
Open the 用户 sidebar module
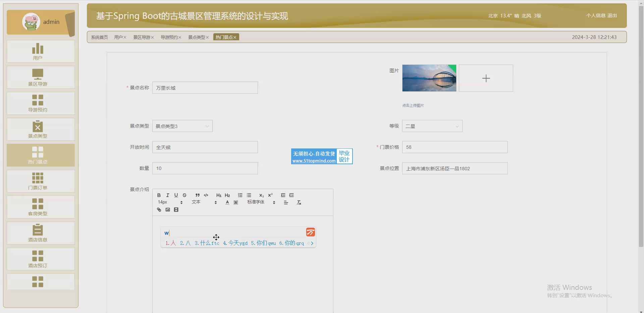(x=41, y=51)
